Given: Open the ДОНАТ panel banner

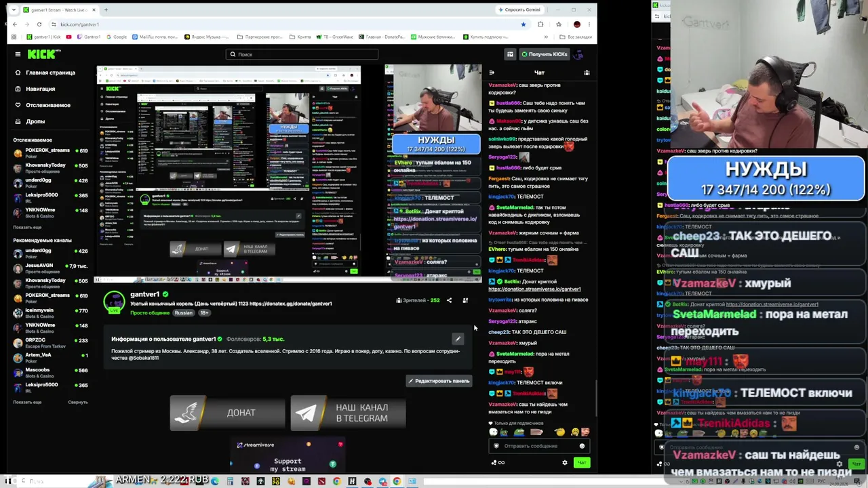Looking at the screenshot, I should click(x=227, y=413).
